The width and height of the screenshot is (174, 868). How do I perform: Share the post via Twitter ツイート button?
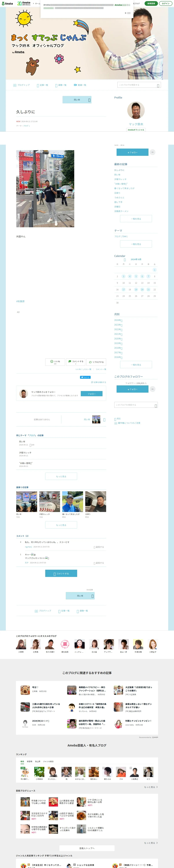coord(85,377)
